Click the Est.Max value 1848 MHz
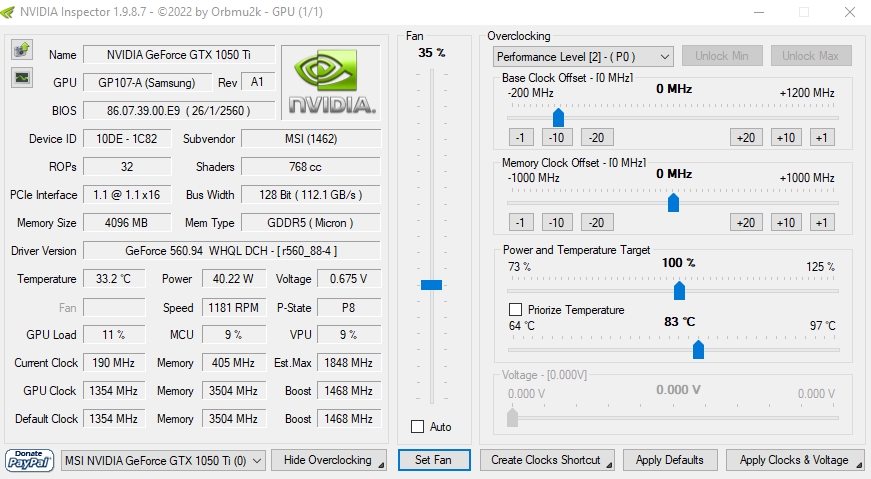 coord(349,363)
